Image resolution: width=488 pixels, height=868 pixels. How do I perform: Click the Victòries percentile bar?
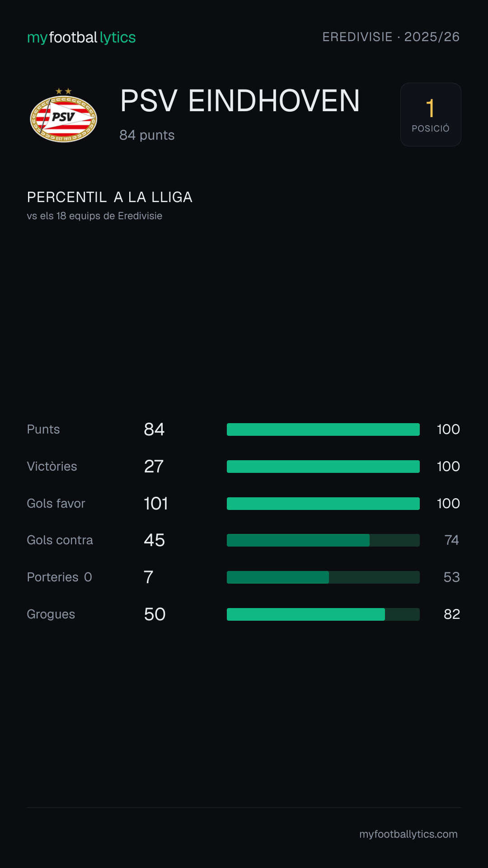[323, 467]
